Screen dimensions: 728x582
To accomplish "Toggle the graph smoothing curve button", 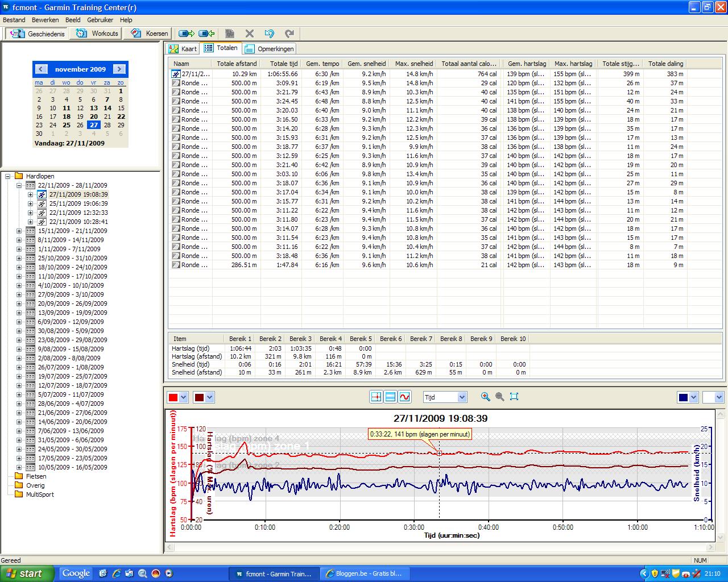I will (404, 397).
